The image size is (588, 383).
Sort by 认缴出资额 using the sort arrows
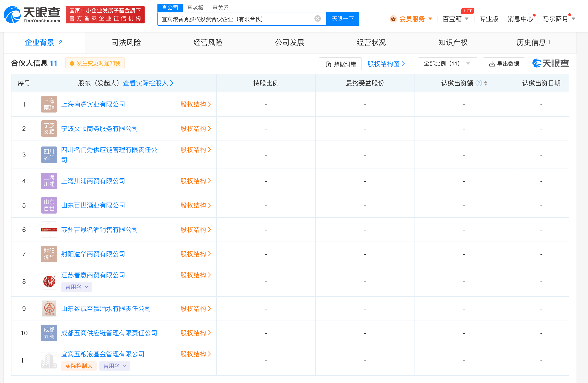click(486, 83)
